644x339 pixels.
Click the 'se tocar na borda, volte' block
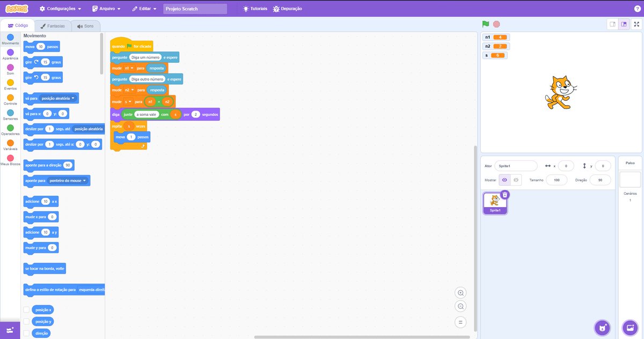45,268
